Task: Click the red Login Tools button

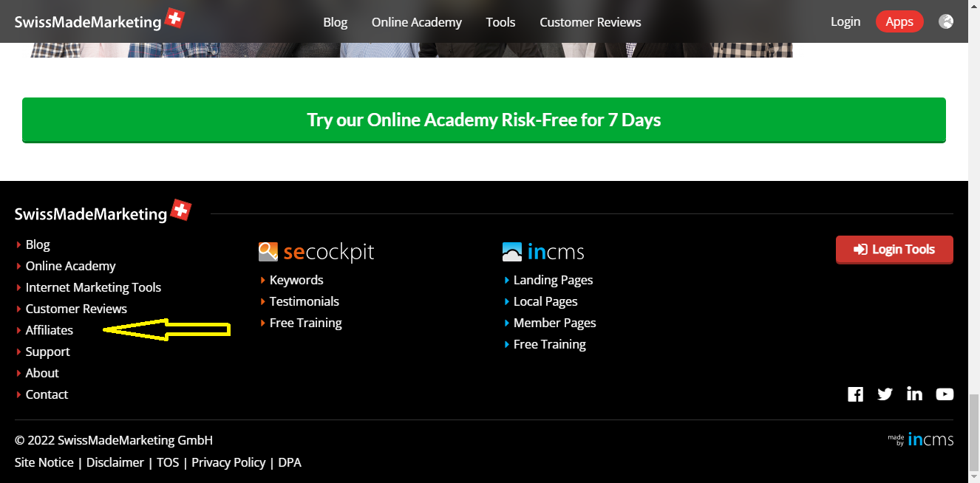Action: [x=894, y=250]
